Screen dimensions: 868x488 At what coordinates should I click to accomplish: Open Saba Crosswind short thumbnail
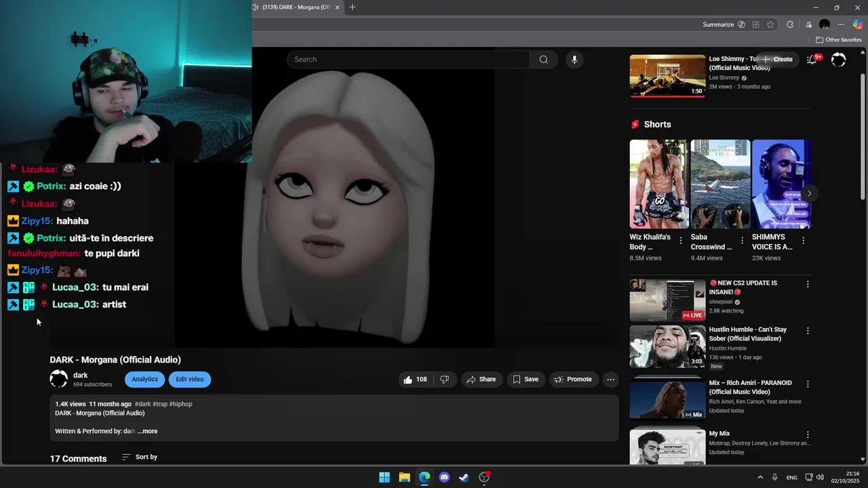click(720, 184)
